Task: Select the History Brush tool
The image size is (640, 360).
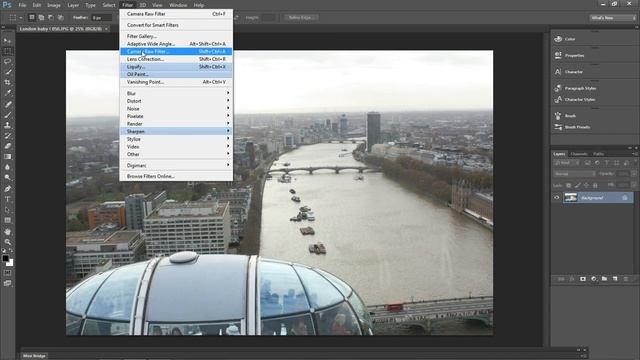Action: coord(7,136)
